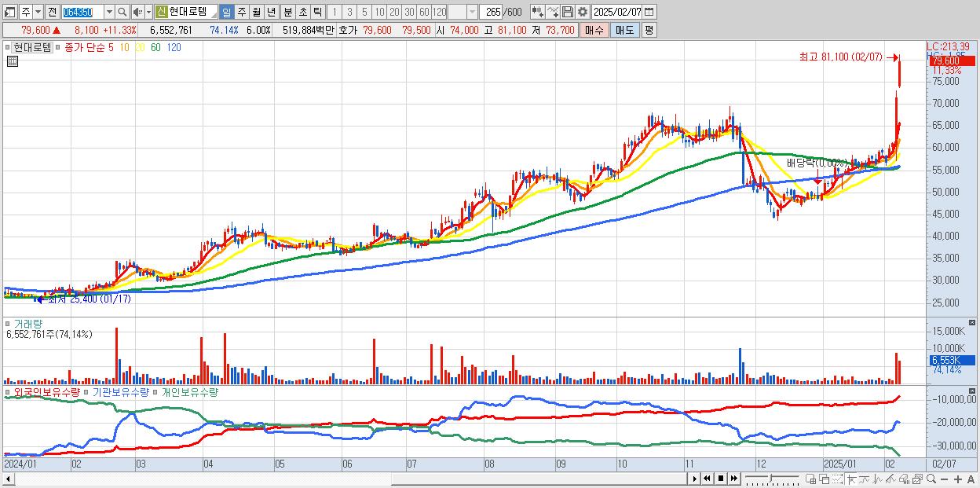Click the chart window snapshot icon
Screen dimensions: 980x488
[917, 479]
